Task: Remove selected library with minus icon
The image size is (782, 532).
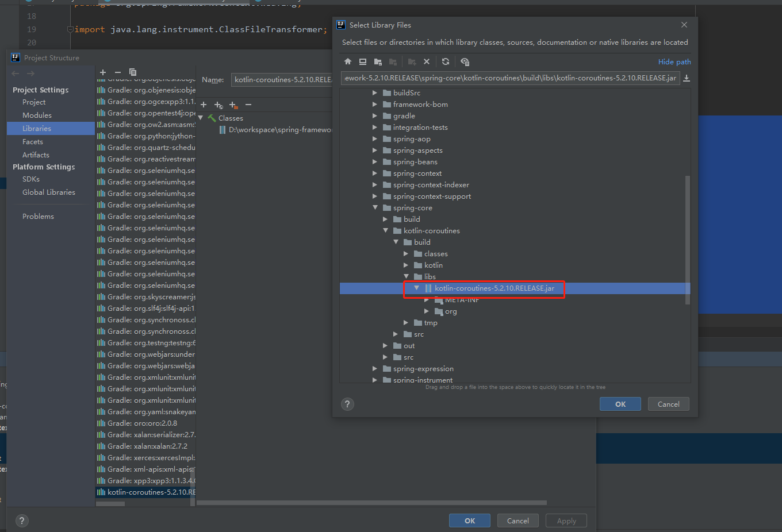Action: [x=118, y=72]
